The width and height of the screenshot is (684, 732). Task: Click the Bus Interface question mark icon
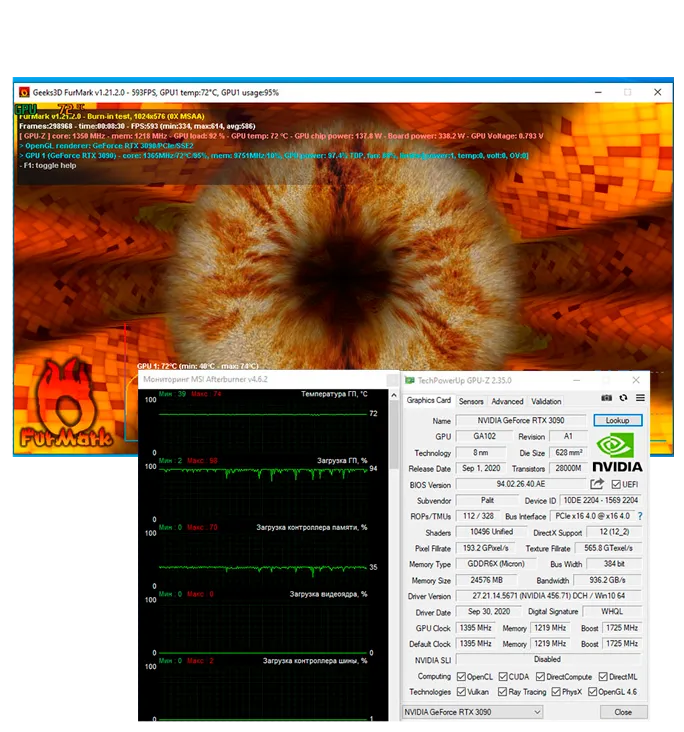[640, 516]
